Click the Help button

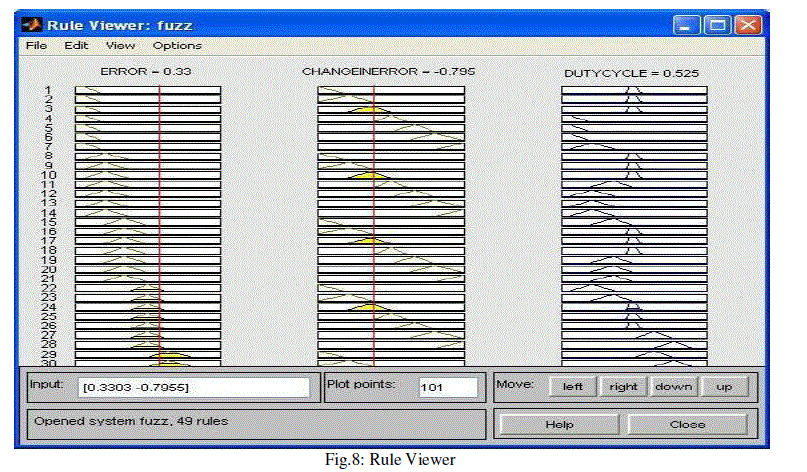pyautogui.click(x=559, y=424)
